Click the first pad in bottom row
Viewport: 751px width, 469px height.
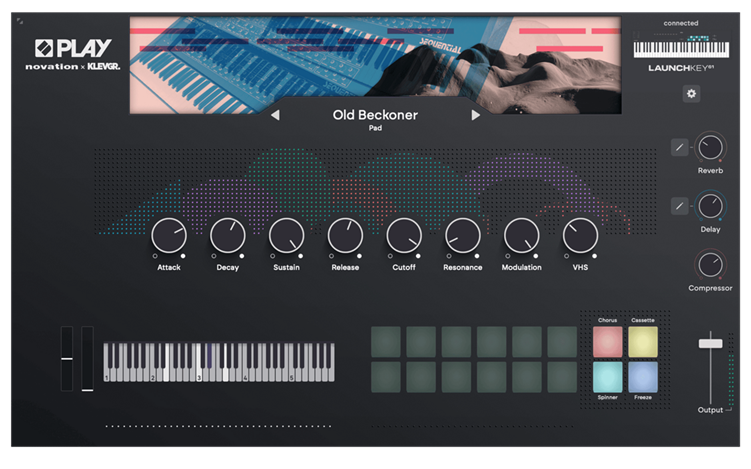tap(386, 377)
